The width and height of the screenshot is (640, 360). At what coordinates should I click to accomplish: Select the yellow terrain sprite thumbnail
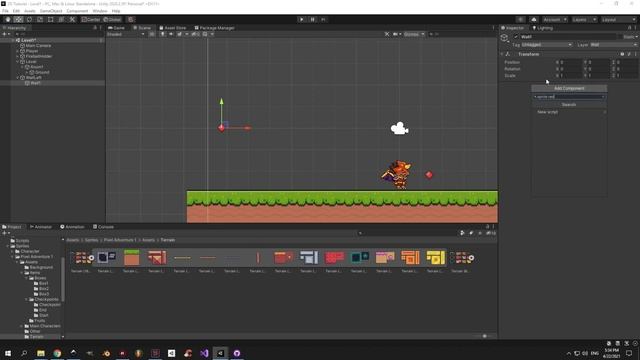click(436, 258)
